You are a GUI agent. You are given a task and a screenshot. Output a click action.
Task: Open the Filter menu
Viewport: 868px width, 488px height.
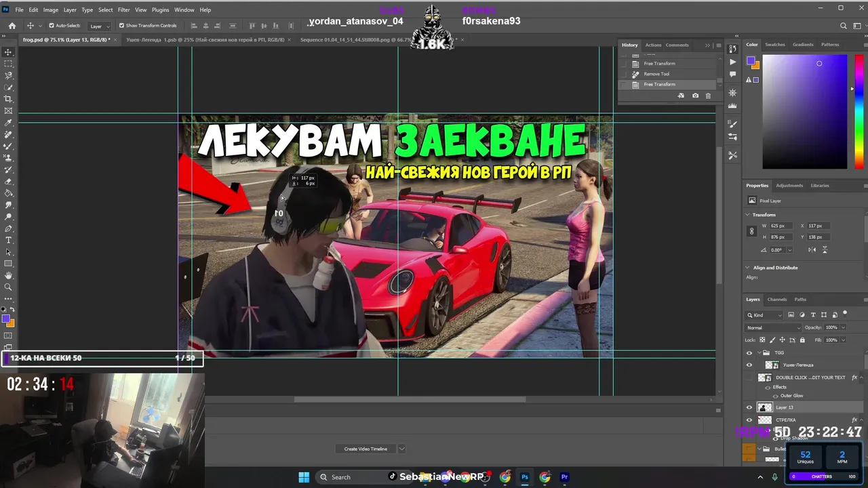pos(123,9)
